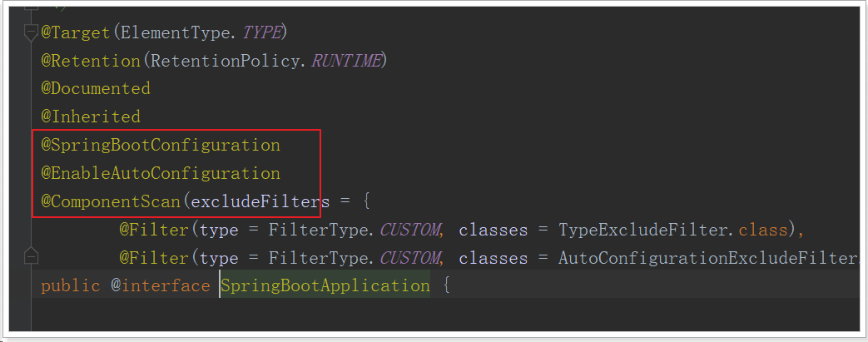The image size is (868, 342).
Task: Collapse the fold marker beside @Target annotation
Action: click(x=32, y=33)
